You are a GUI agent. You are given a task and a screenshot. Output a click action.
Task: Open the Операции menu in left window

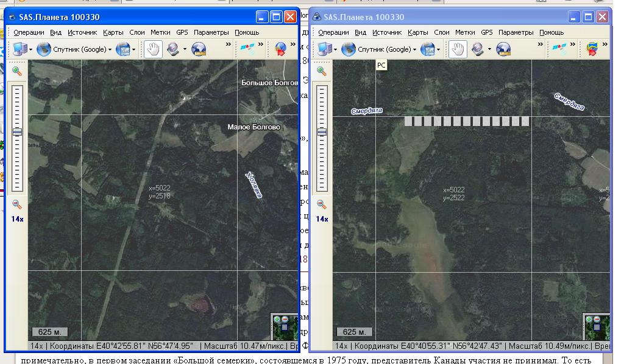29,32
